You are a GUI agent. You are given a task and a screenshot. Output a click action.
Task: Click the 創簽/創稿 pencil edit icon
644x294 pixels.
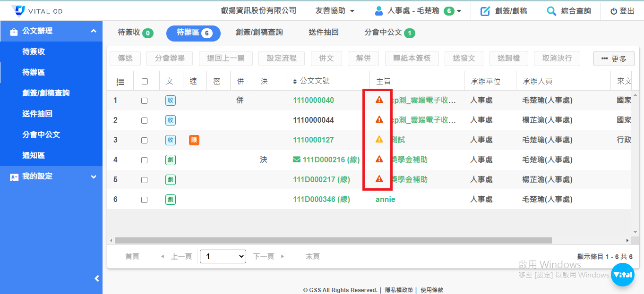(x=485, y=11)
